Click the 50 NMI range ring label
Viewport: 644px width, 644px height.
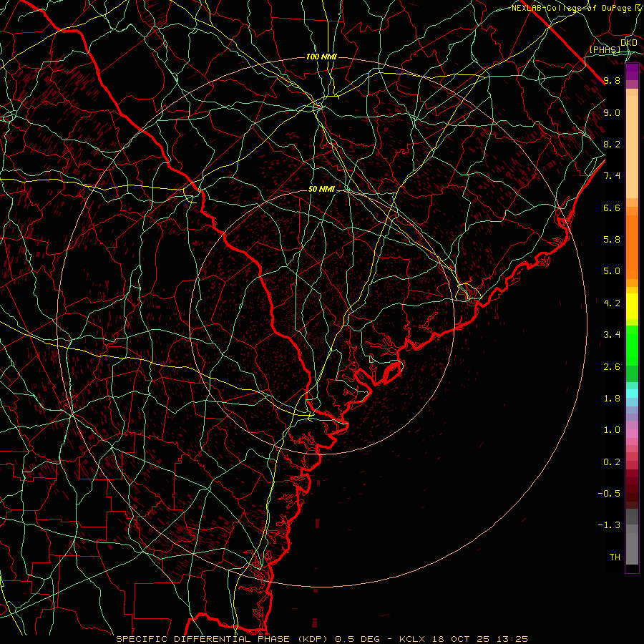click(x=321, y=190)
